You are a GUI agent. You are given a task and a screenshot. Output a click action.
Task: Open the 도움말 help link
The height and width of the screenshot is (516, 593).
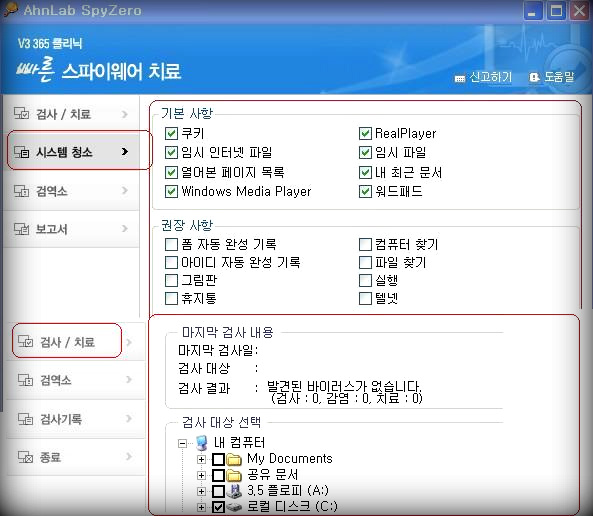(559, 77)
